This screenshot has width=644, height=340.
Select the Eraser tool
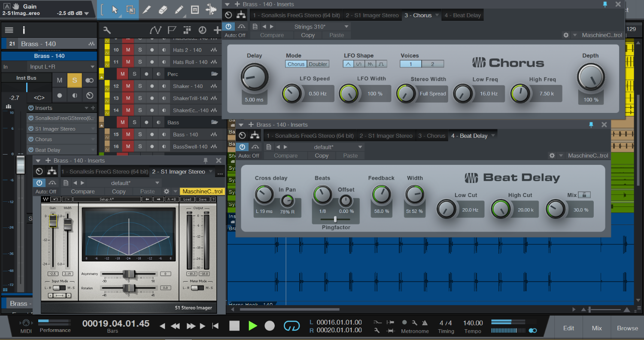163,10
